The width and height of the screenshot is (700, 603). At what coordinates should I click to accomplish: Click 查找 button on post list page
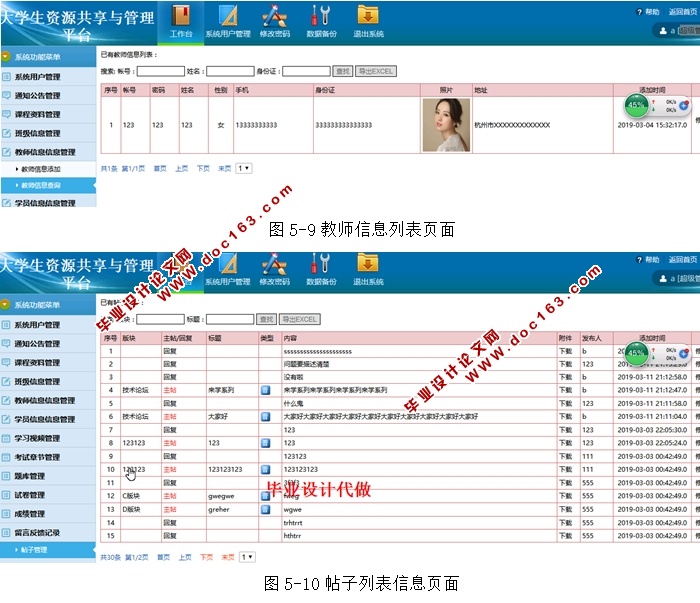(x=267, y=319)
